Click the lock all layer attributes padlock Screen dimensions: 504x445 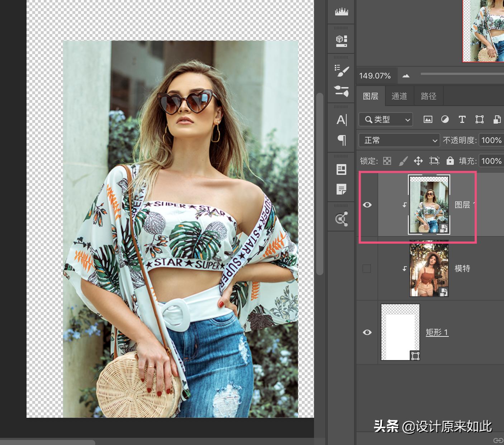[450, 161]
